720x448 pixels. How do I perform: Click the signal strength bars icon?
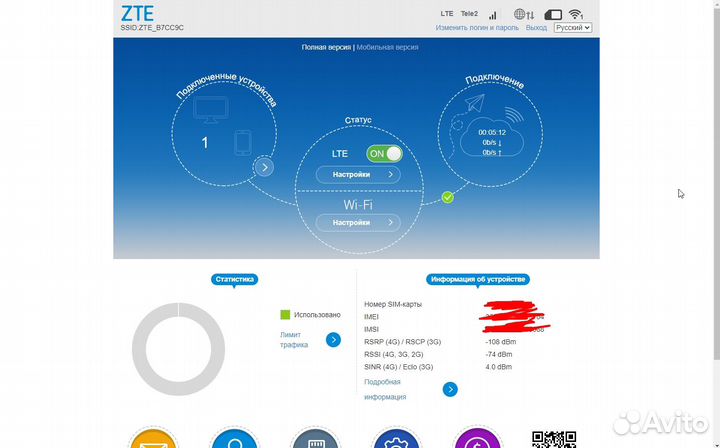[x=492, y=15]
